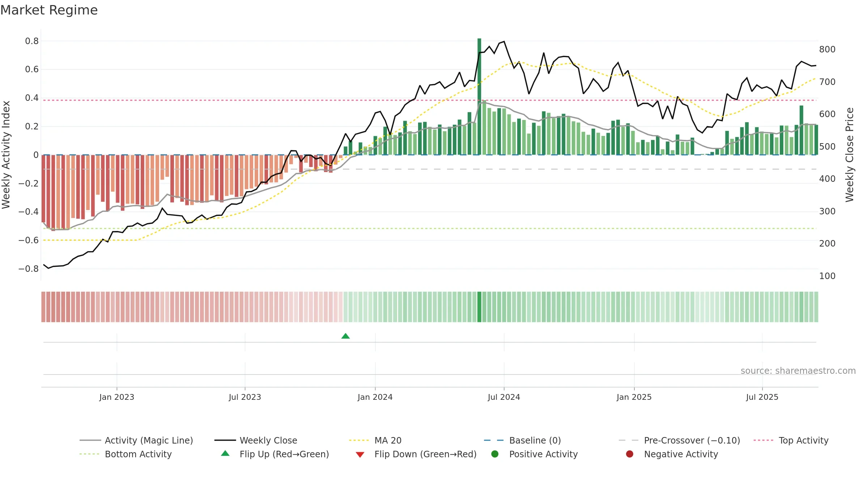Toggle the Pre-Crossover (−0.10) legend entry
868x488 pixels.
pos(679,440)
